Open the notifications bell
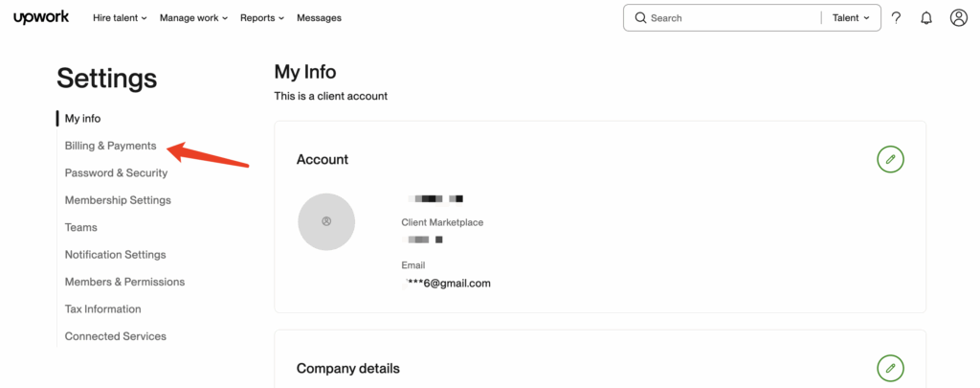980x388 pixels. pos(926,17)
